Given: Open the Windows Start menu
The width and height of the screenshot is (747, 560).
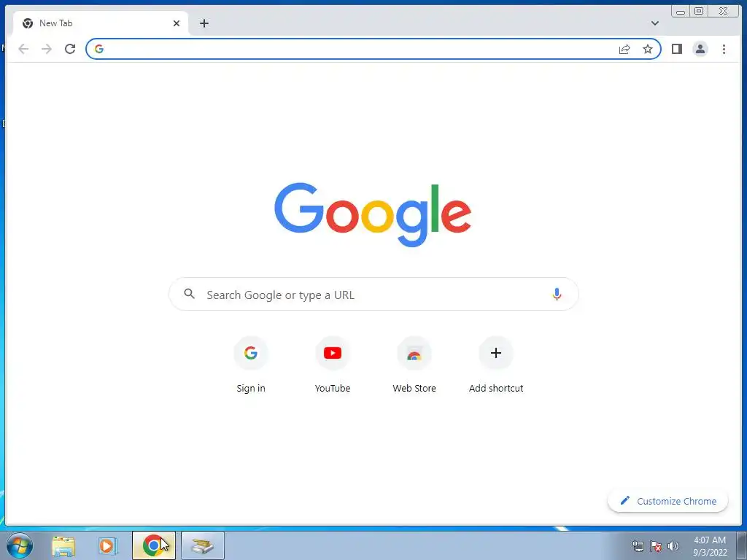Looking at the screenshot, I should point(20,545).
